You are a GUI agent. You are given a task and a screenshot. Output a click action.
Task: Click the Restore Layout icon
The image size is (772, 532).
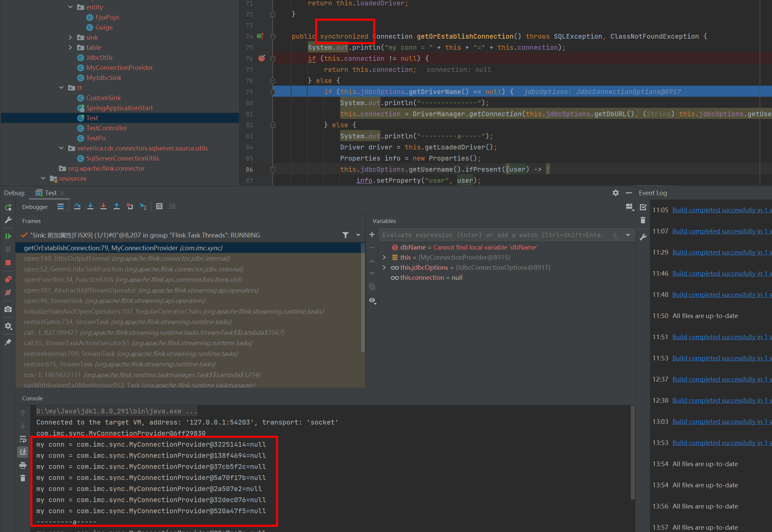coord(629,207)
